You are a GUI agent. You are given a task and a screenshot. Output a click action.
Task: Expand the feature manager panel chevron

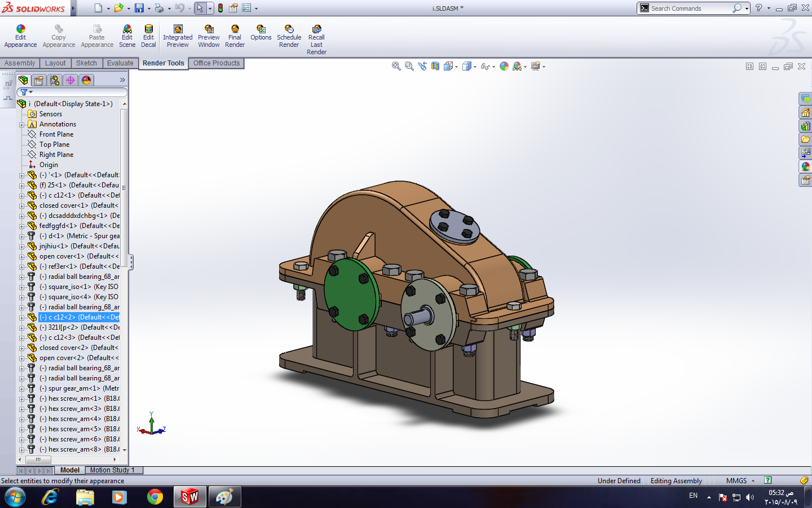click(122, 80)
